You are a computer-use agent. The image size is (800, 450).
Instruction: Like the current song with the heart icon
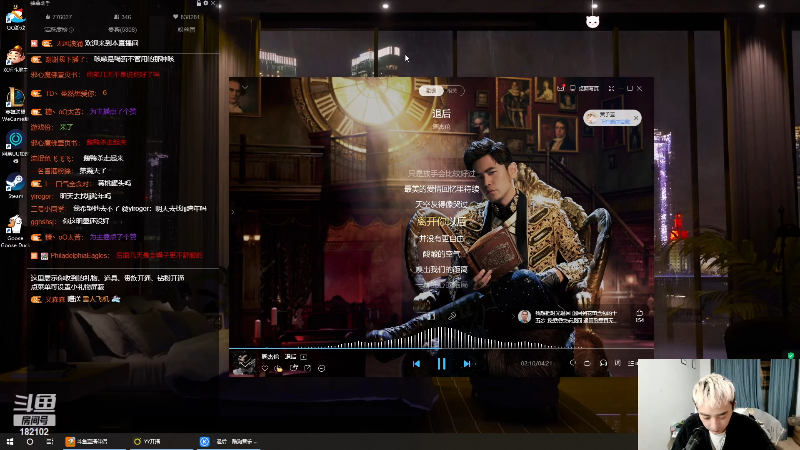[x=265, y=368]
